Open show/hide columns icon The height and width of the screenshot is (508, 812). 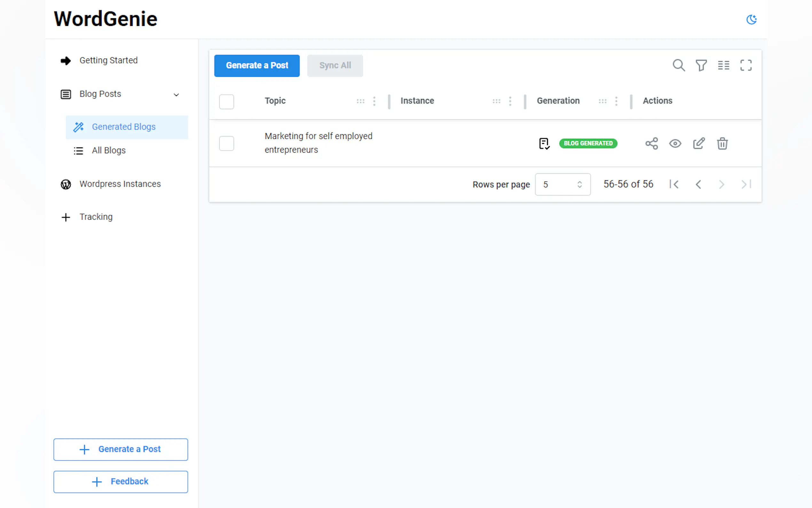pos(723,65)
